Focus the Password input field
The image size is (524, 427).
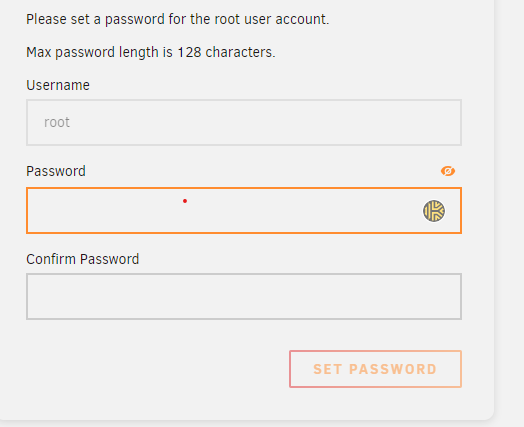pos(244,210)
